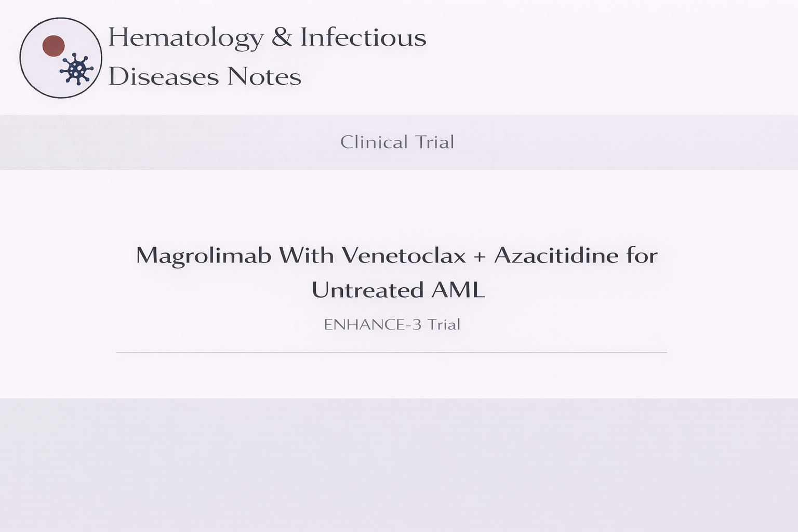Click the horizontal divider below the subtitle
Image resolution: width=798 pixels, height=532 pixels.
coord(391,352)
